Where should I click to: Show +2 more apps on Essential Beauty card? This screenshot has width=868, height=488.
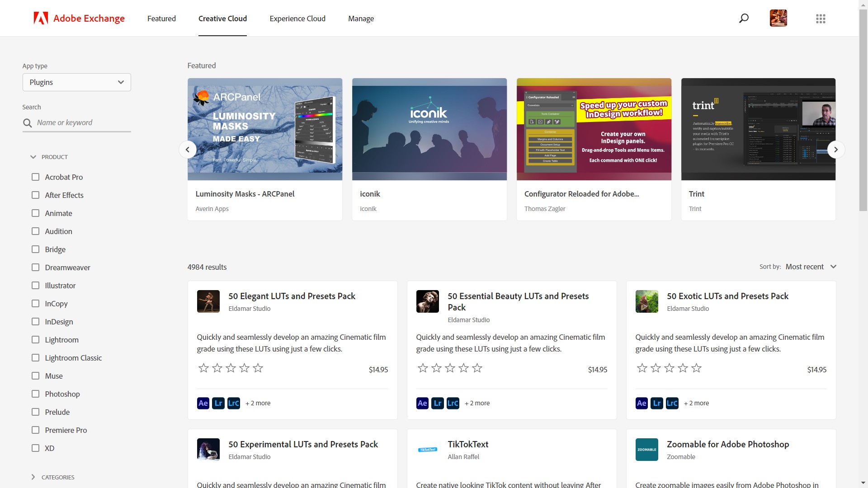(x=477, y=403)
